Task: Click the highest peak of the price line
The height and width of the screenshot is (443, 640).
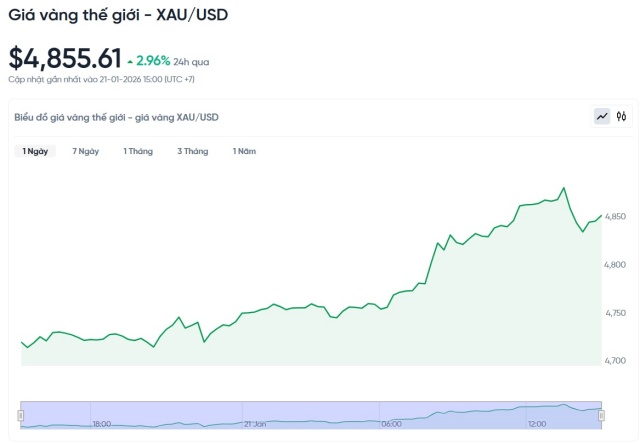Action: [564, 188]
